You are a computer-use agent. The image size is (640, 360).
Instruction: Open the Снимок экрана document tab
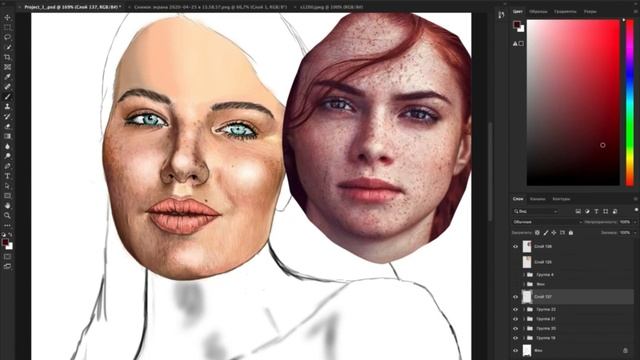pos(210,7)
